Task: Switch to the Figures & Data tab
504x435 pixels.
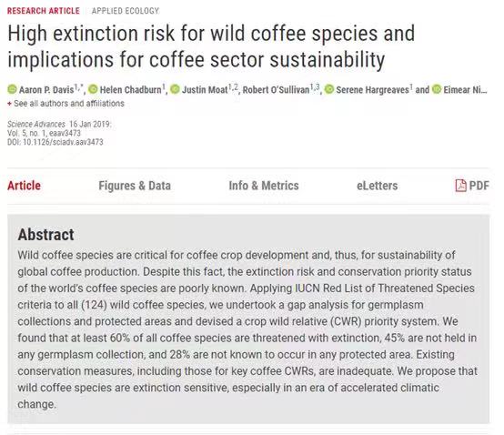Action: tap(135, 186)
